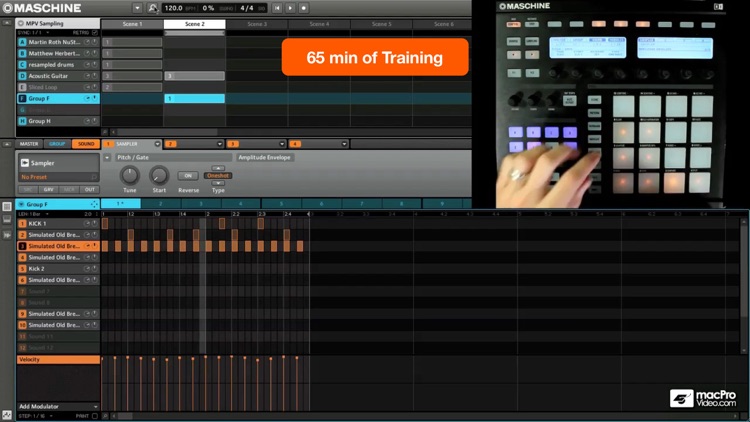This screenshot has width=750, height=422.
Task: Switch to the Scene 2 tab
Action: pos(195,24)
